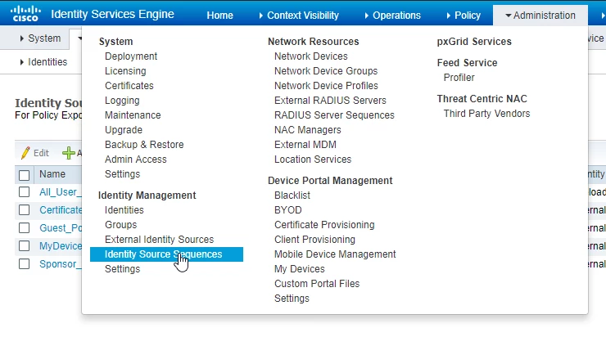
Task: Expand the Policy menu
Action: click(x=464, y=16)
